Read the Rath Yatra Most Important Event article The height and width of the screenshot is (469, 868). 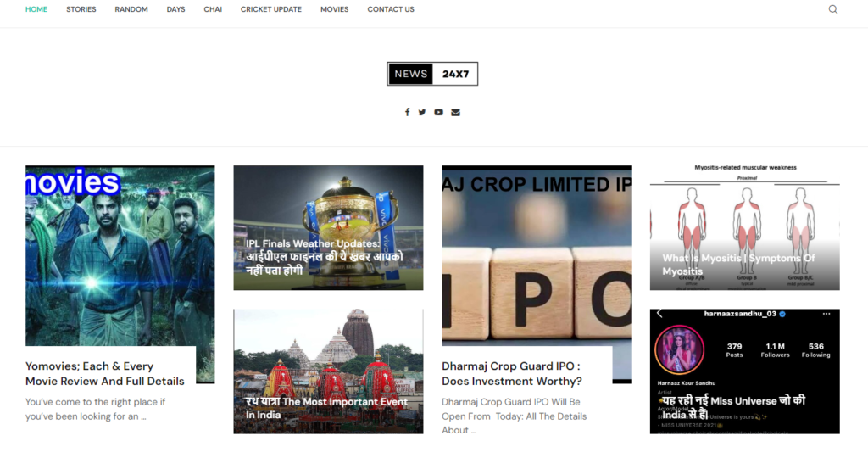(326, 408)
